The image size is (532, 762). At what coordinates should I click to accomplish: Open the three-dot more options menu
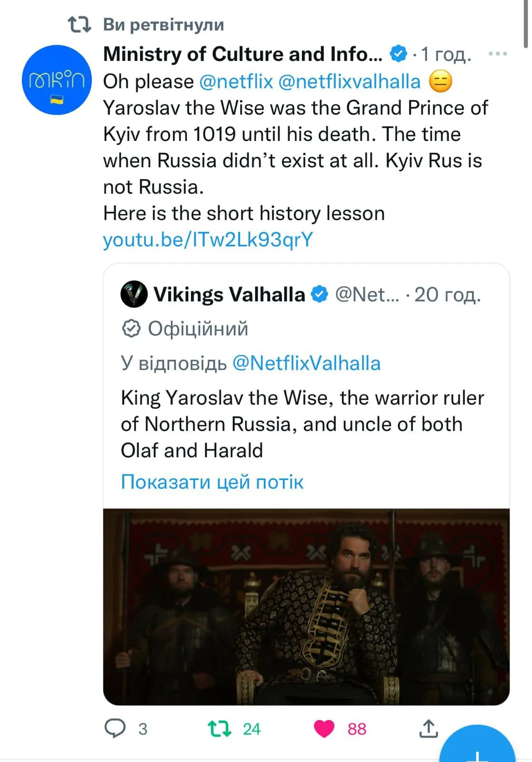[x=498, y=54]
